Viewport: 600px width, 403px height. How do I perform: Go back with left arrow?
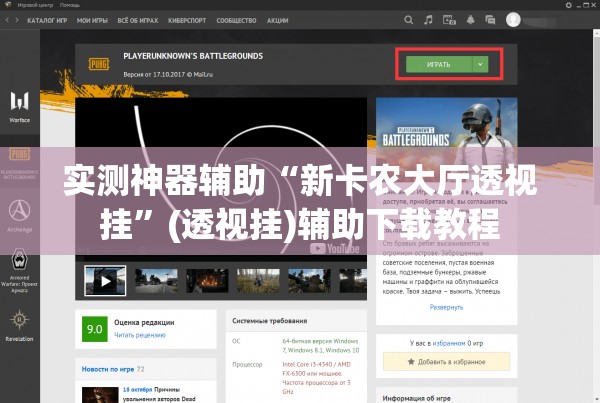tap(7, 20)
